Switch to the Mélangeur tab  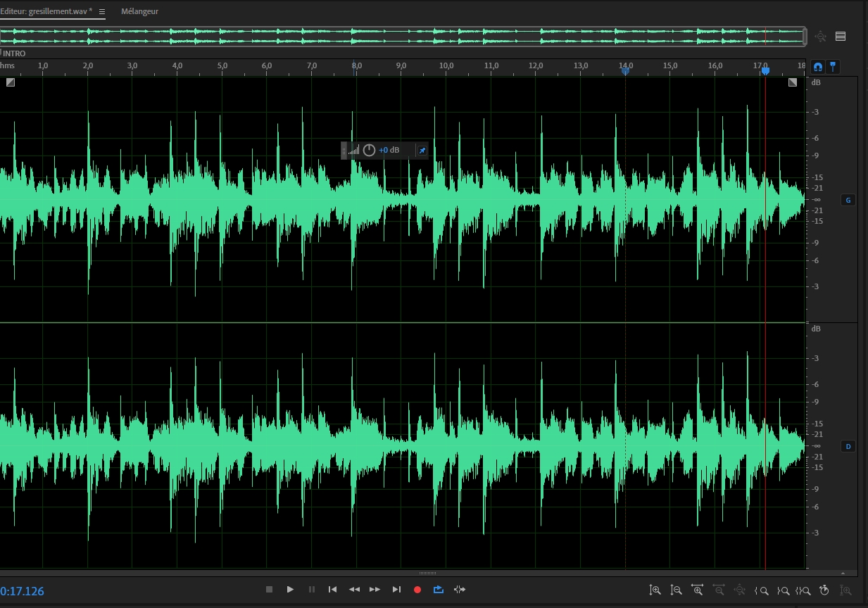tap(139, 12)
